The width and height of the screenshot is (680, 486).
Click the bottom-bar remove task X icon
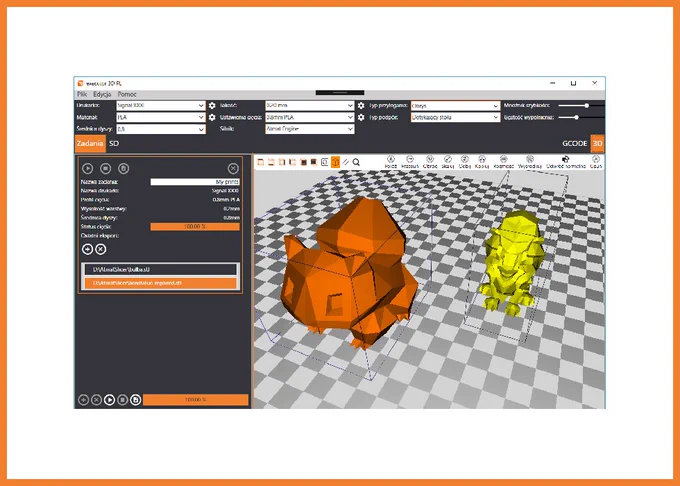click(96, 400)
